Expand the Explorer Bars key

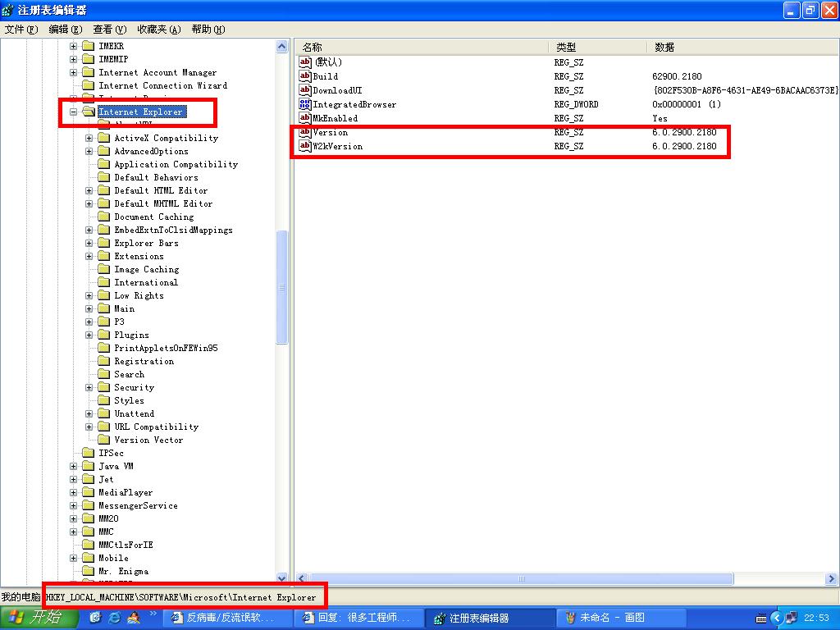point(89,243)
